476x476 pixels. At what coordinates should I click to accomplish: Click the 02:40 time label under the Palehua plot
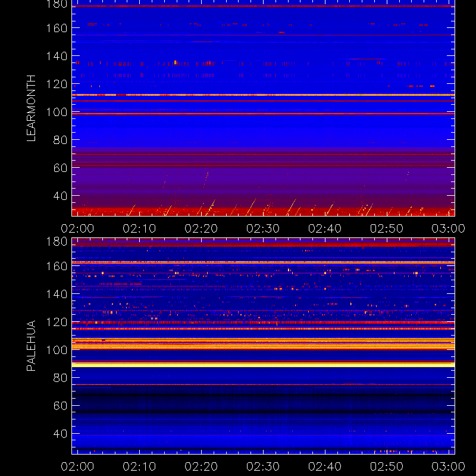point(325,466)
